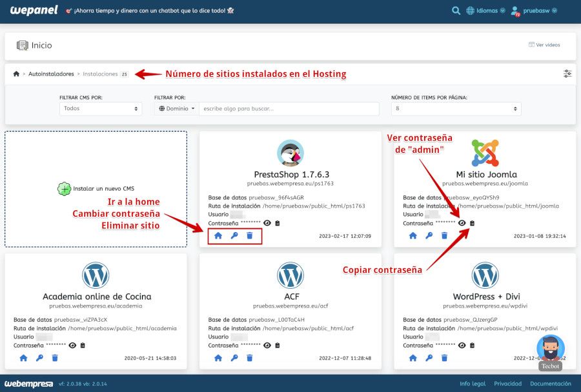This screenshot has width=581, height=392.
Task: Show password for the ACF site
Action: click(267, 345)
